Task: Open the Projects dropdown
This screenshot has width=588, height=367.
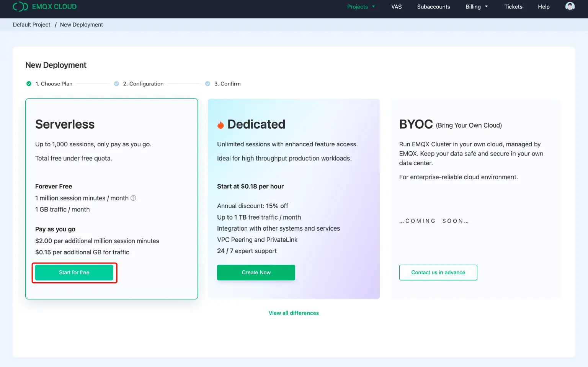Action: click(x=358, y=7)
